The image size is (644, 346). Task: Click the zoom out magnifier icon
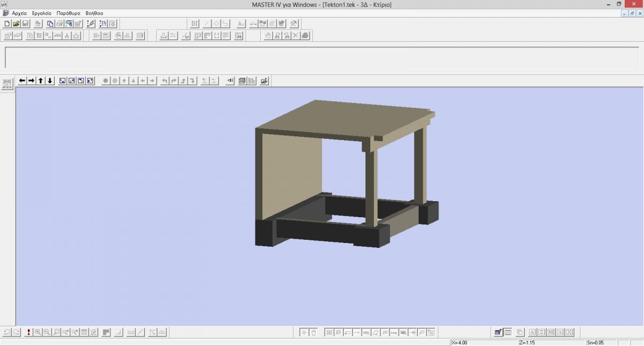click(x=47, y=333)
